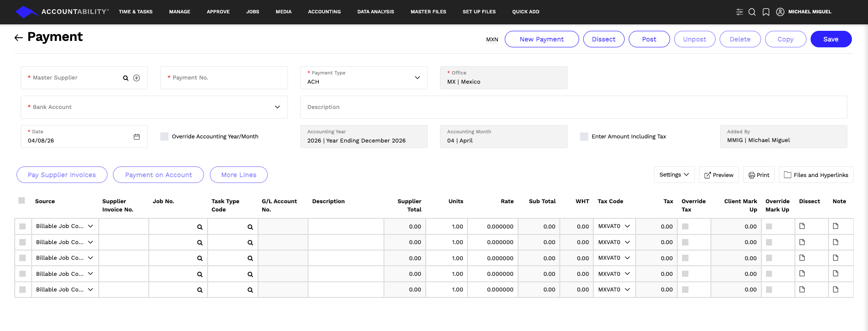Open the Date calendar picker icon

click(136, 137)
